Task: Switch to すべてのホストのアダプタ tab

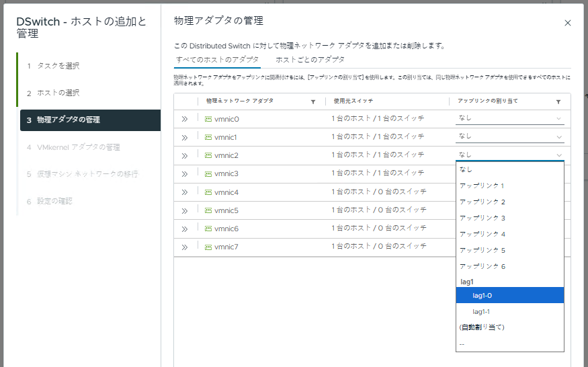Action: [217, 60]
